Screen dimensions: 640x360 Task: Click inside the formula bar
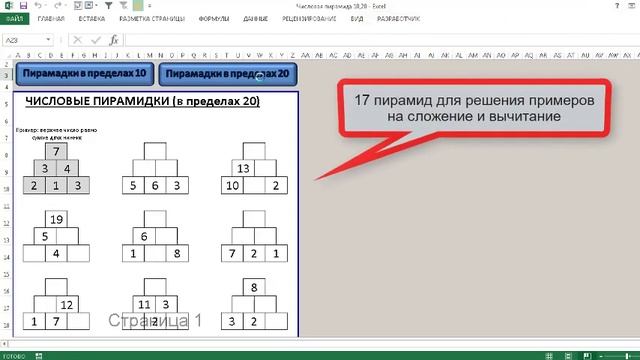coord(382,40)
